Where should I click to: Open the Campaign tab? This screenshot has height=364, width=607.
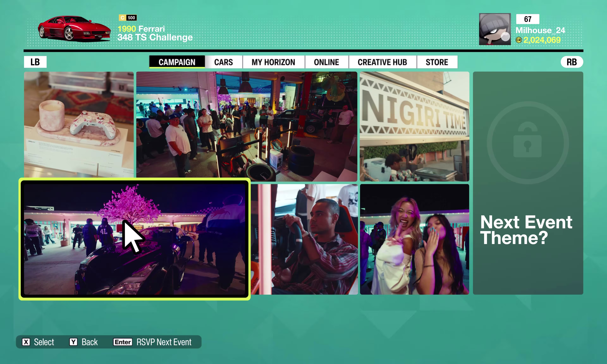(x=177, y=62)
